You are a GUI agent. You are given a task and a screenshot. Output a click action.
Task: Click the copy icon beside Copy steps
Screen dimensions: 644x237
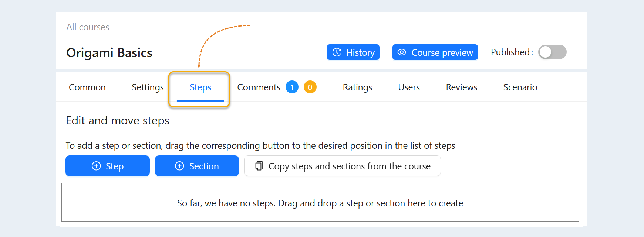259,166
